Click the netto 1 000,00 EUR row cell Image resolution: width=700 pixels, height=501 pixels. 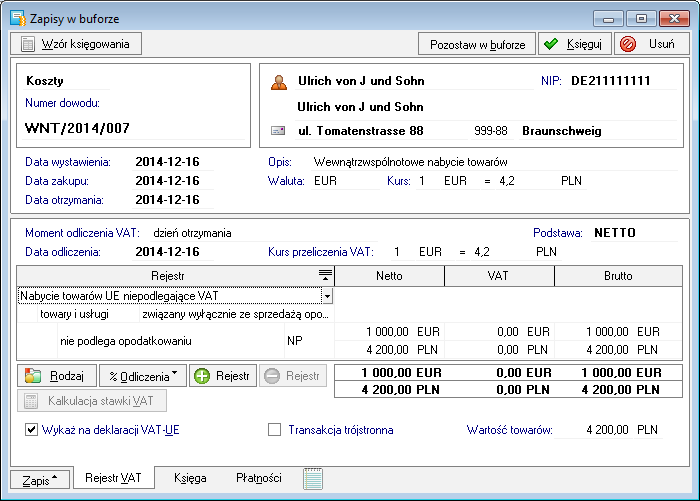click(389, 332)
